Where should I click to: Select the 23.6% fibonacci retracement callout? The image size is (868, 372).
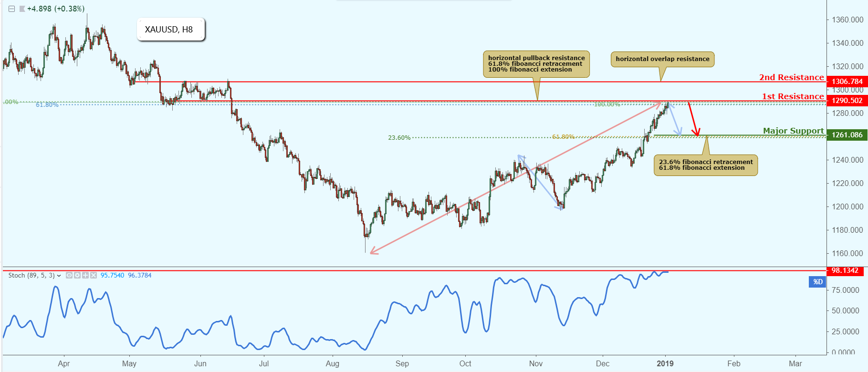[706, 165]
